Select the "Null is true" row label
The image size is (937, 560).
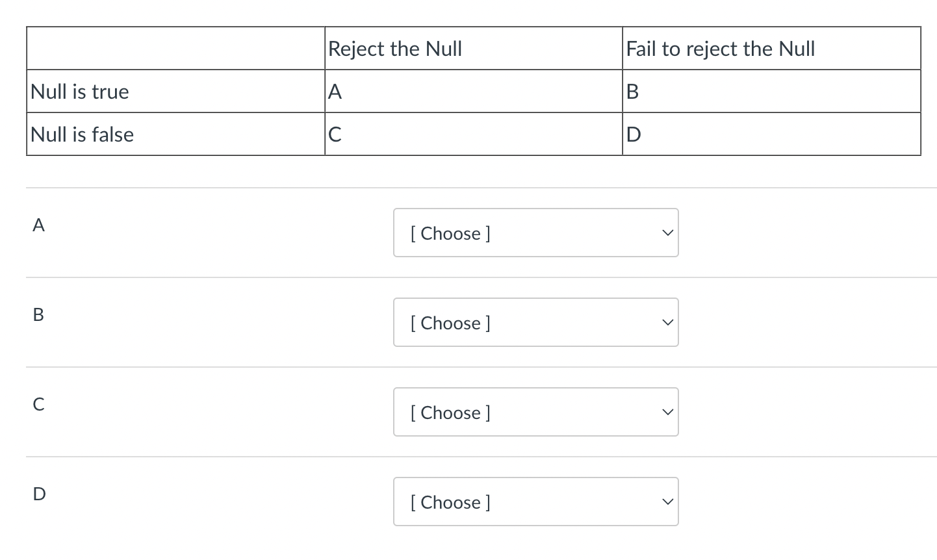pos(80,92)
